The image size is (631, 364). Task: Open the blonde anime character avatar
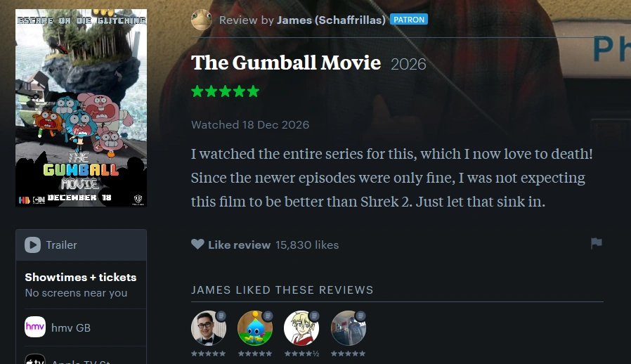(x=301, y=327)
